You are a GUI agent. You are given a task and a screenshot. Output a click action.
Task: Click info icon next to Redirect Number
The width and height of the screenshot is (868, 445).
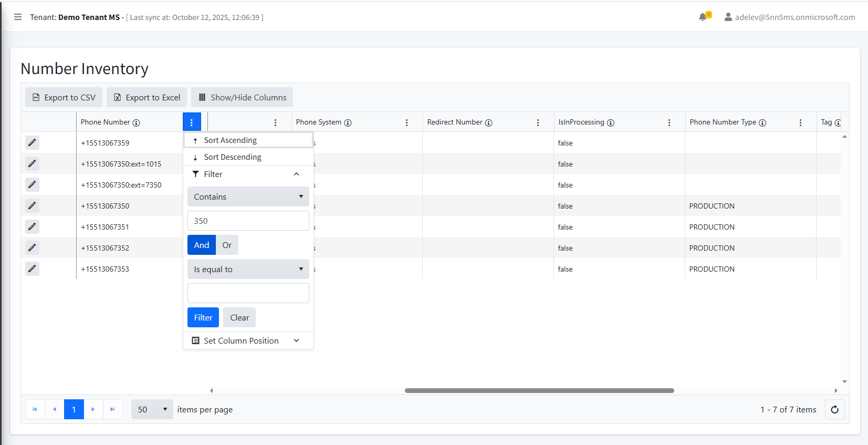click(x=488, y=123)
